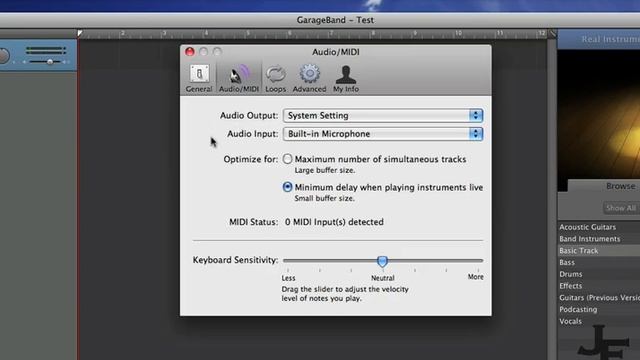Click the 'More' slider label
The width and height of the screenshot is (640, 360).
coord(476,277)
